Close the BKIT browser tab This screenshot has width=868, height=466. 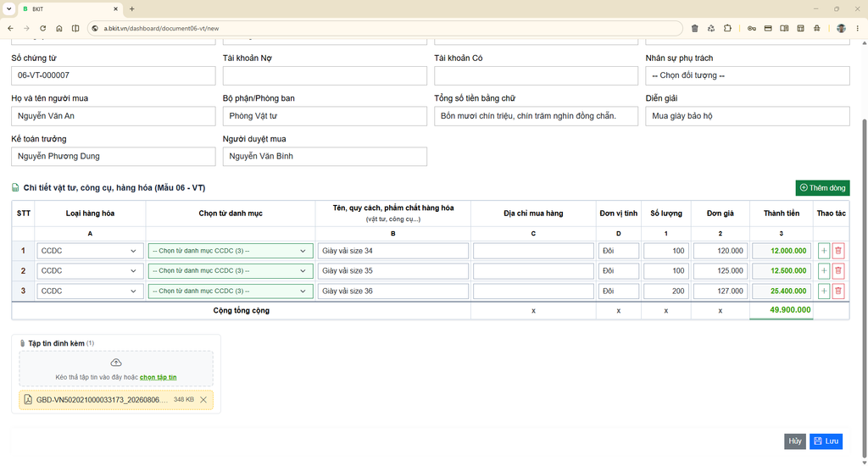pyautogui.click(x=115, y=8)
